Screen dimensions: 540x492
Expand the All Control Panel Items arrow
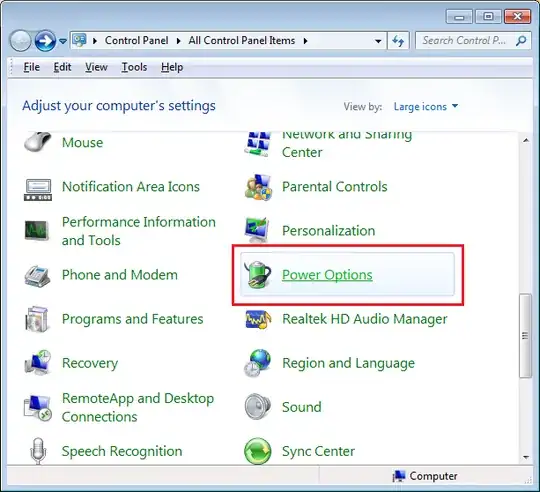point(305,41)
